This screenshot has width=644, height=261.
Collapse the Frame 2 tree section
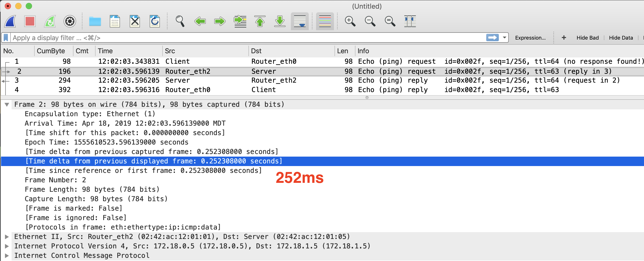(x=7, y=105)
